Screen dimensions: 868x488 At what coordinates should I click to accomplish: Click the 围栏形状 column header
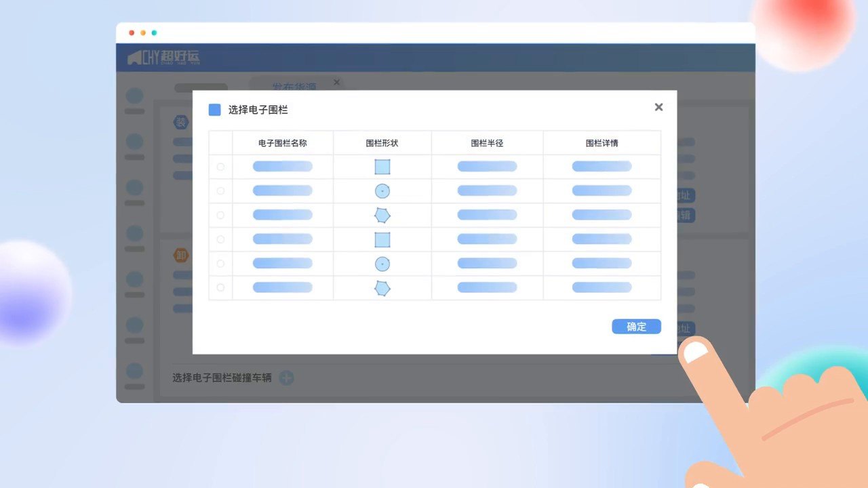(x=382, y=143)
